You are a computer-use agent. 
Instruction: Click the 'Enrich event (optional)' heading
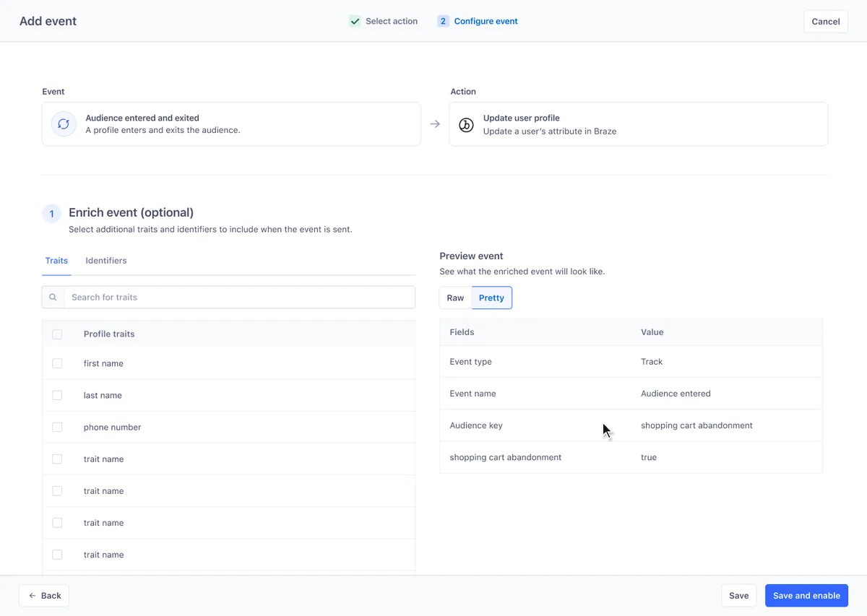[x=131, y=212]
